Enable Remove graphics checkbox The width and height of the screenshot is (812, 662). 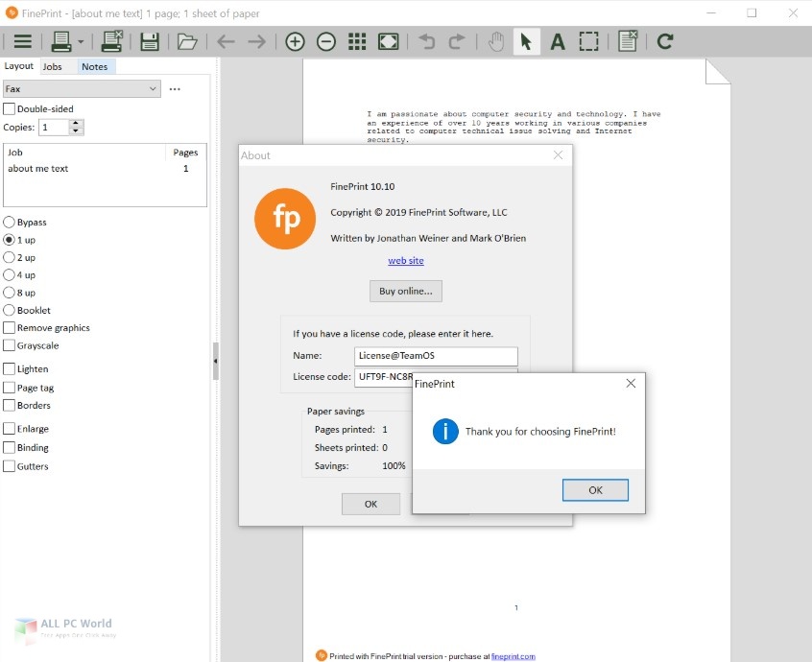[x=9, y=327]
